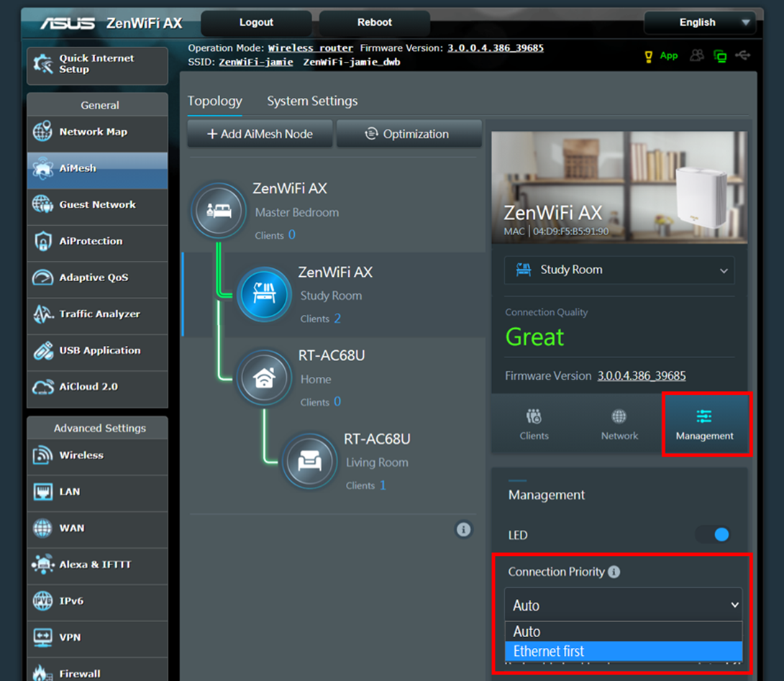Open the English language dropdown

coord(700,22)
